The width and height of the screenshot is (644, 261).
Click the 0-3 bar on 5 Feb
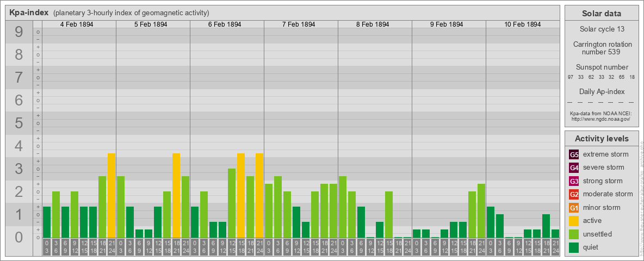(121, 207)
